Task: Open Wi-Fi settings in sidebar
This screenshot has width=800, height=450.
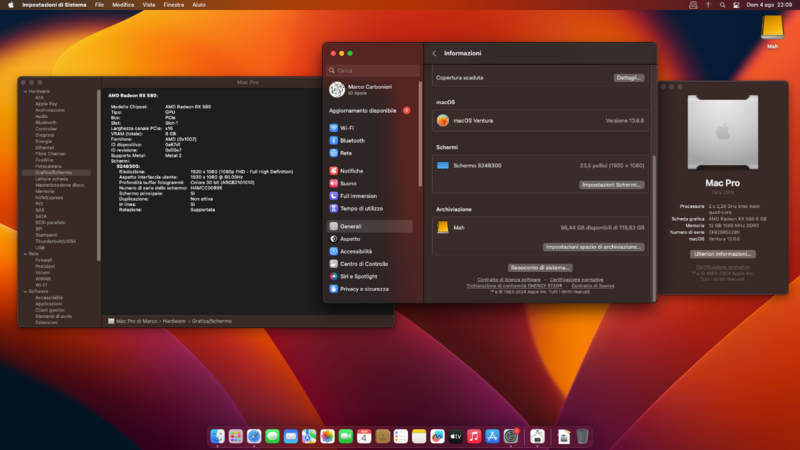Action: pyautogui.click(x=346, y=128)
